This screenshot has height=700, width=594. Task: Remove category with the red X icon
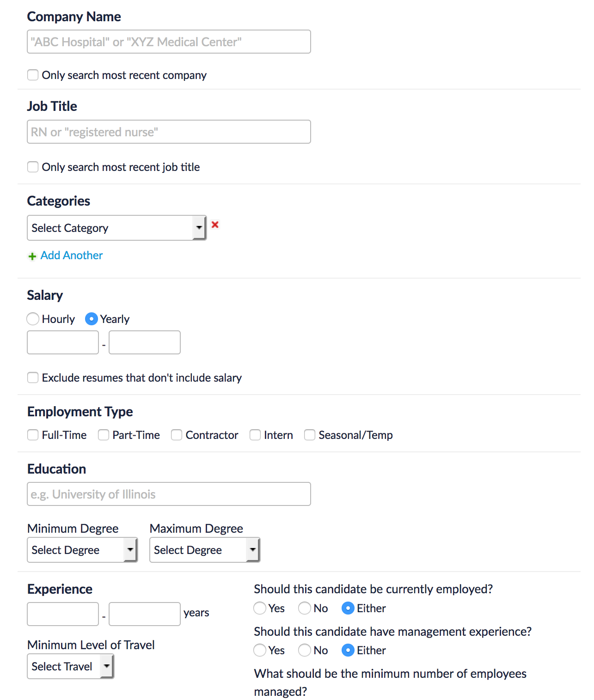tap(215, 225)
